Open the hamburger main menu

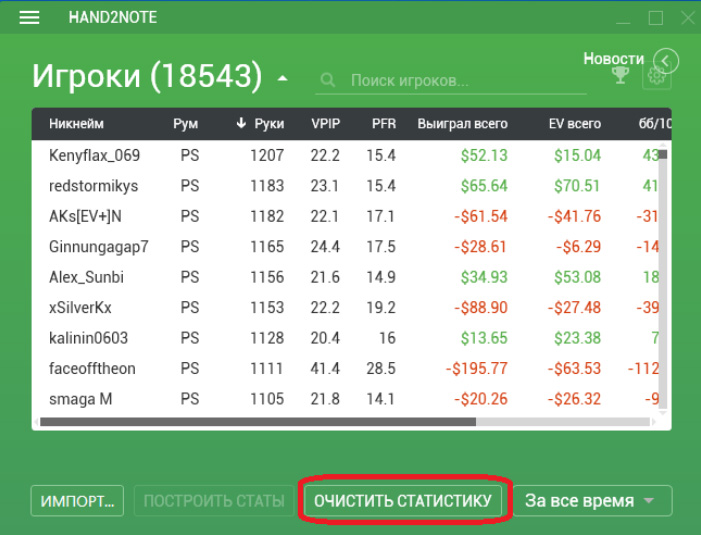tap(29, 18)
